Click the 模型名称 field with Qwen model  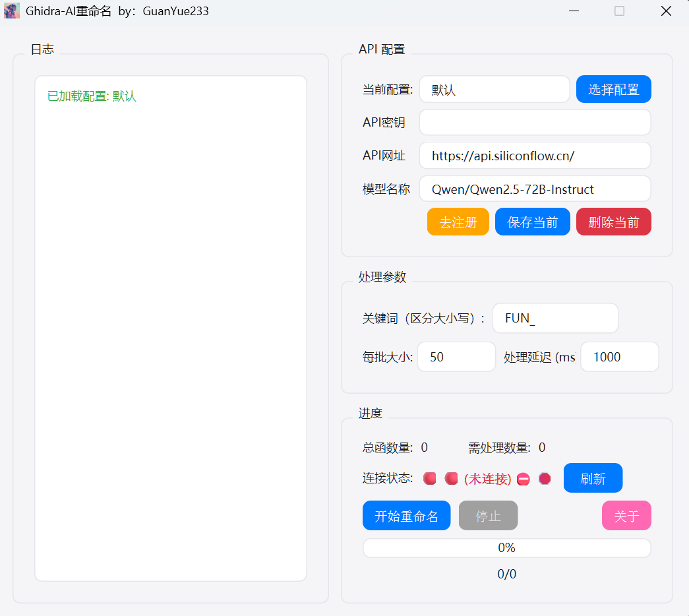[535, 189]
